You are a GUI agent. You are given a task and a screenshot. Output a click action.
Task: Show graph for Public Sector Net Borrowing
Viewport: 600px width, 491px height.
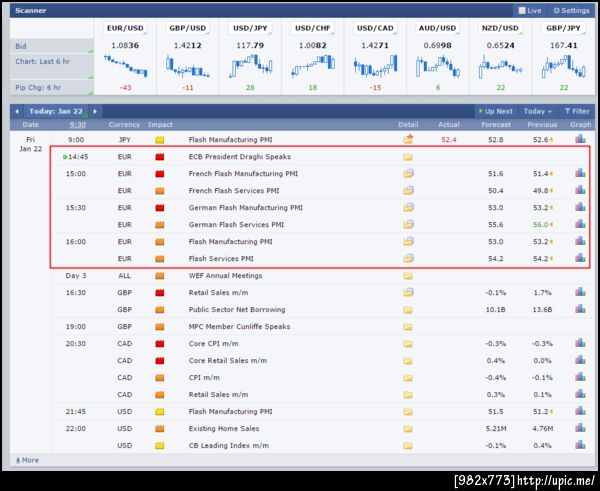point(580,309)
